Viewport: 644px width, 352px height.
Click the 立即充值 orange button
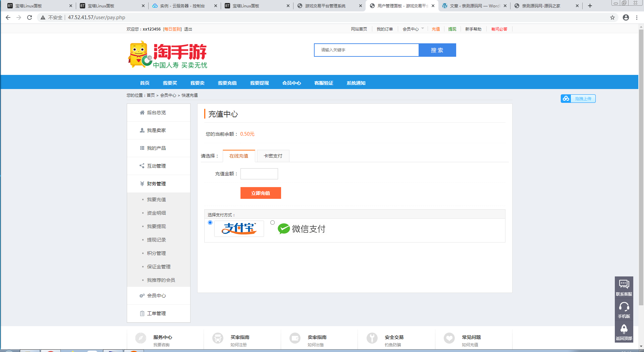coord(261,193)
